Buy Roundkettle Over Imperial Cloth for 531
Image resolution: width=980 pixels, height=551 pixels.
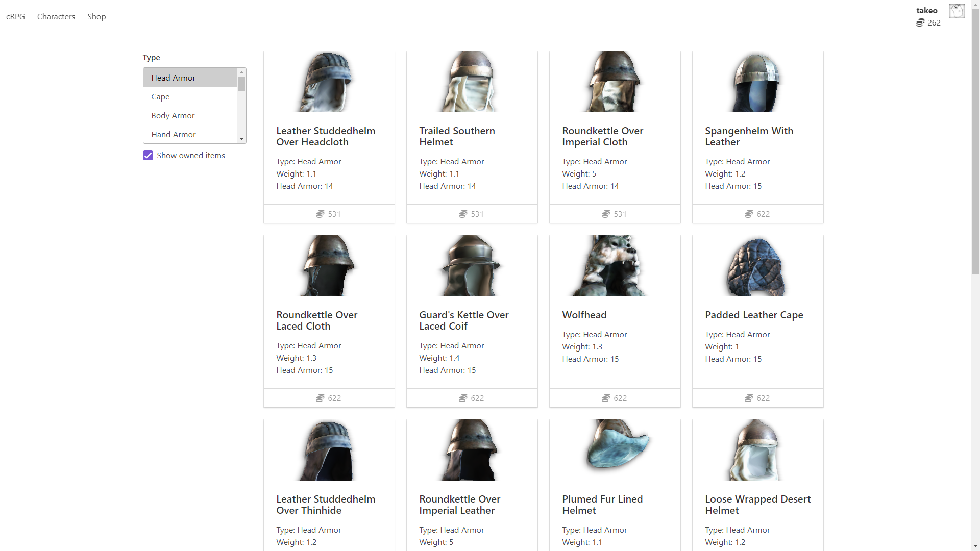[615, 214]
